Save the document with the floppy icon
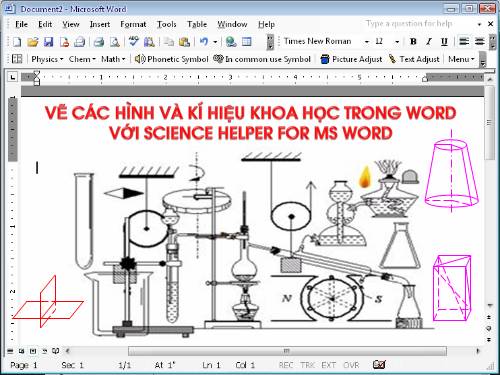 (x=49, y=42)
